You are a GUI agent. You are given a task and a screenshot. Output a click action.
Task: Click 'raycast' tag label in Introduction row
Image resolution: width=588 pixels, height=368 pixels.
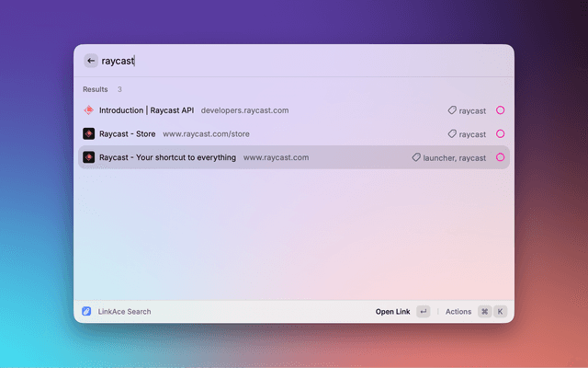pyautogui.click(x=472, y=111)
